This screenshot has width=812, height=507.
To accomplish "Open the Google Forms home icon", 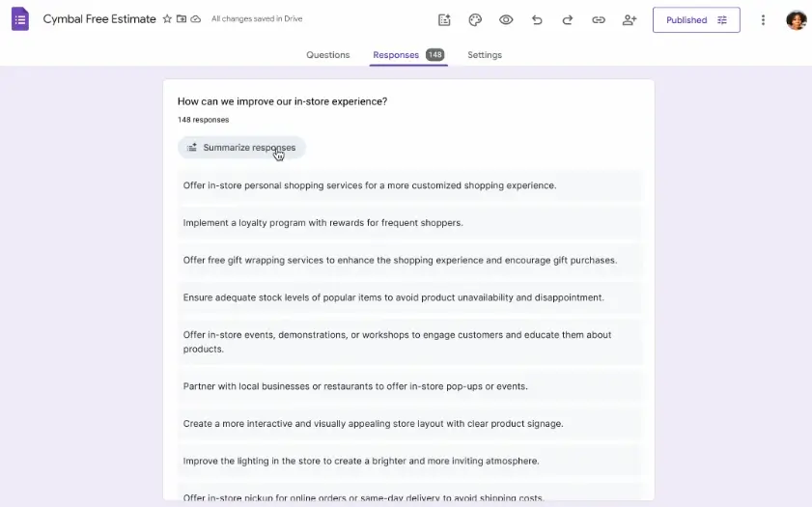I will coord(20,19).
